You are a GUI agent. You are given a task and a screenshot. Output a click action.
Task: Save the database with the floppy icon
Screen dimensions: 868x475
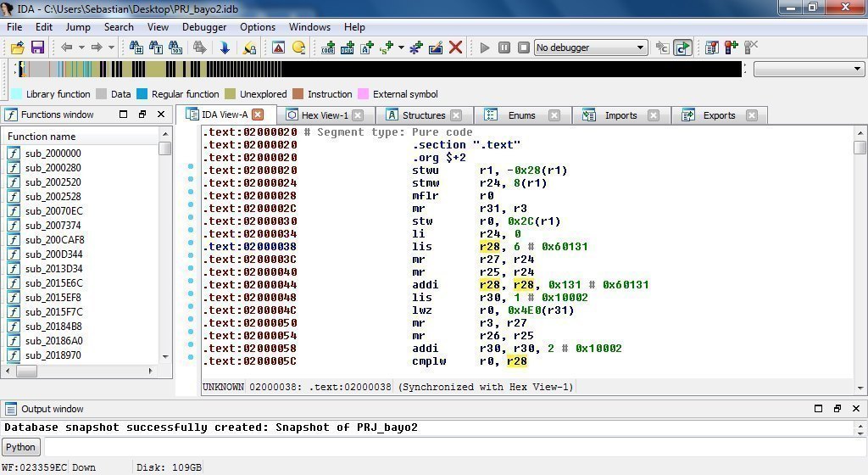[37, 47]
